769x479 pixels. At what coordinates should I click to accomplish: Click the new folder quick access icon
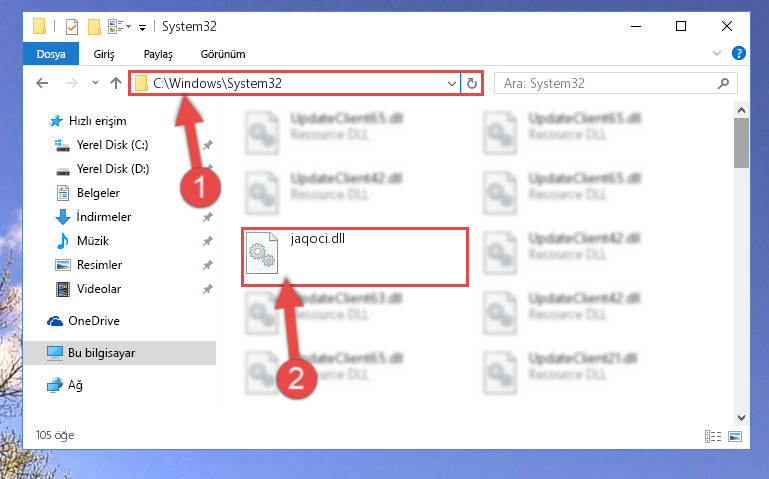coord(94,26)
